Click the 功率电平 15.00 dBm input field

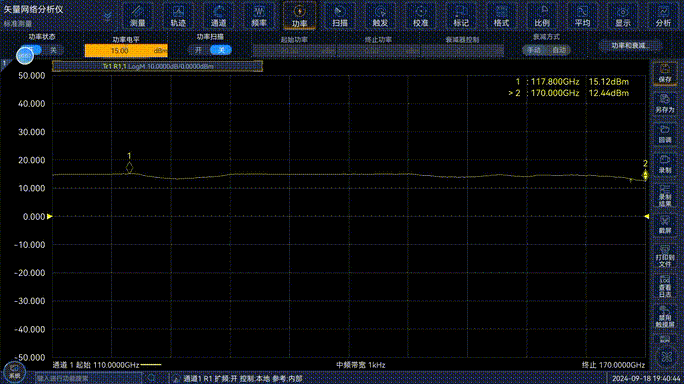coord(126,51)
